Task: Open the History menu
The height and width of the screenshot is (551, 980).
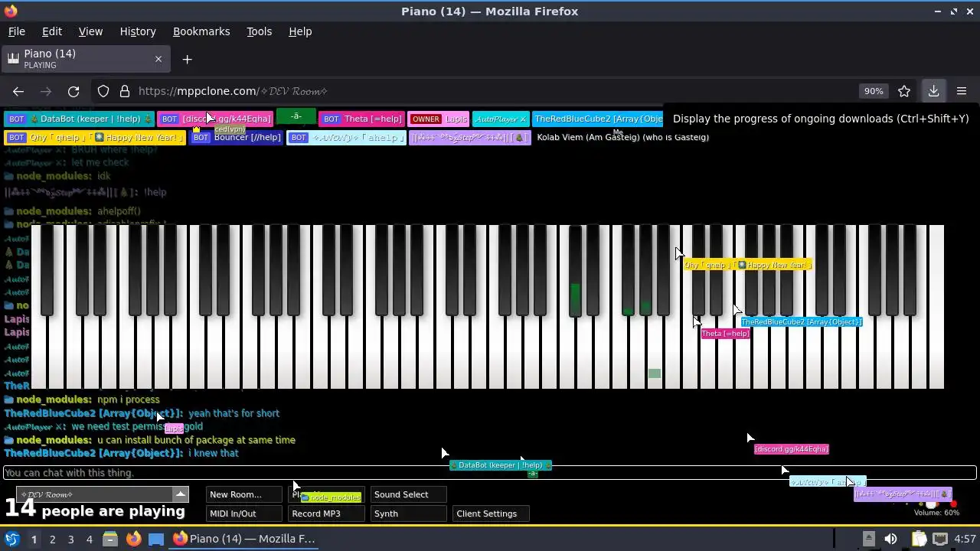Action: coord(138,31)
